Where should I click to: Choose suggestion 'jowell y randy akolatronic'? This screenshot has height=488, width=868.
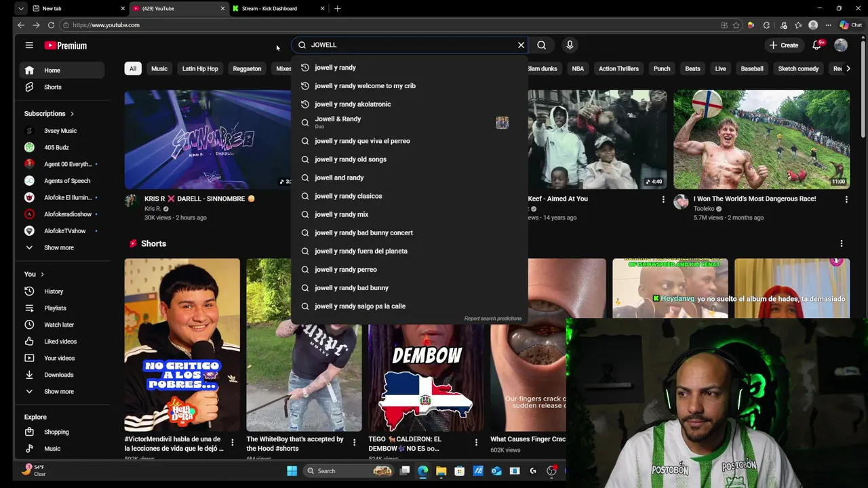410,104
